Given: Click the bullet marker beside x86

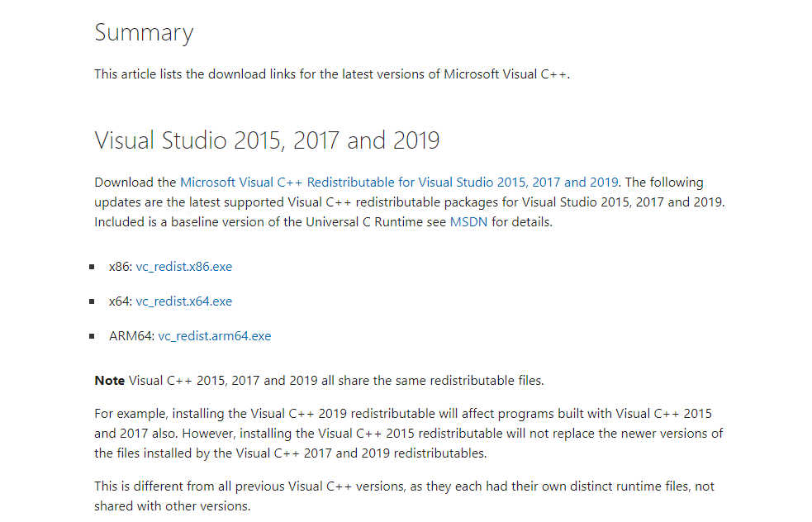Looking at the screenshot, I should [x=92, y=267].
